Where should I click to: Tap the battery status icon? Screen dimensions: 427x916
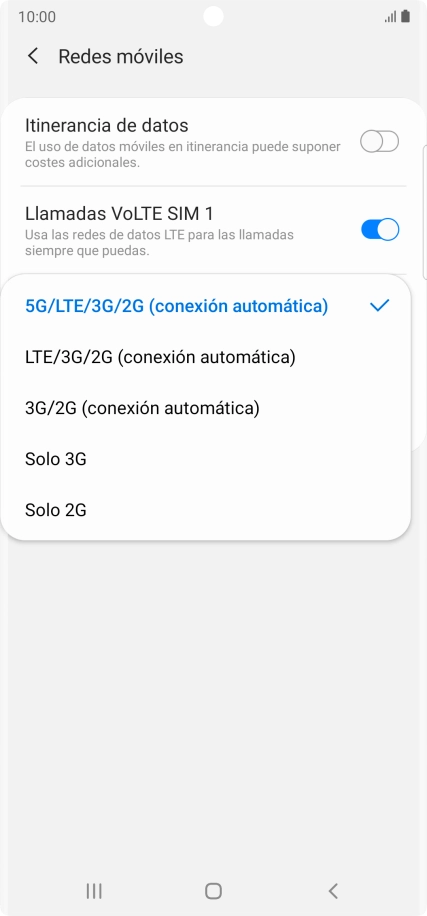(x=405, y=16)
